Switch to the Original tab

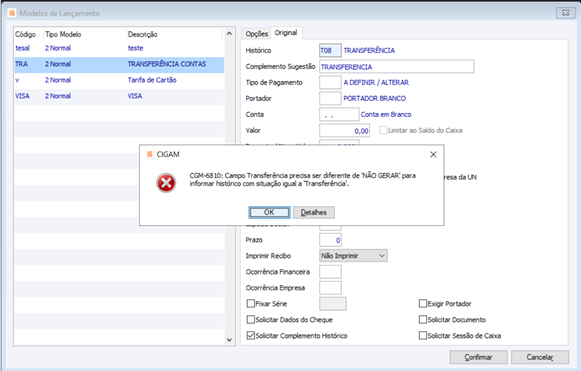pyautogui.click(x=286, y=33)
